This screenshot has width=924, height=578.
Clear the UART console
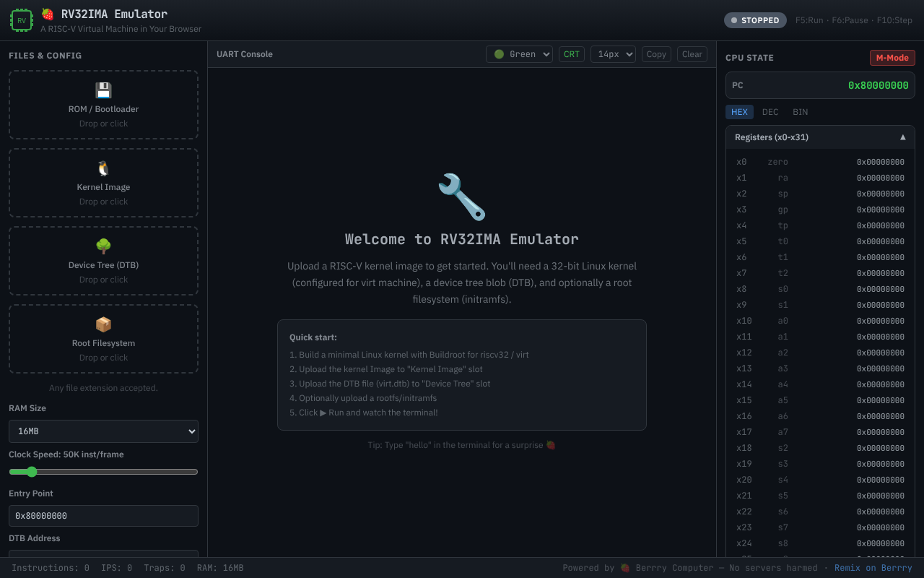click(692, 54)
